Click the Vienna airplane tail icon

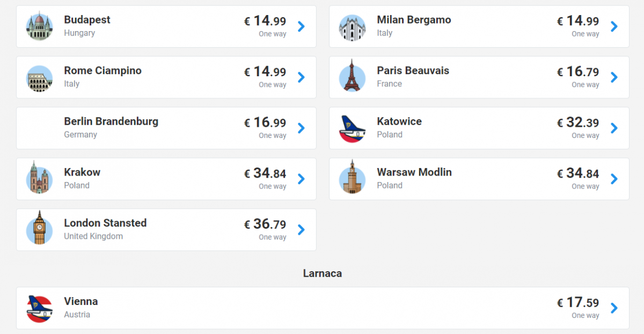[x=40, y=309]
